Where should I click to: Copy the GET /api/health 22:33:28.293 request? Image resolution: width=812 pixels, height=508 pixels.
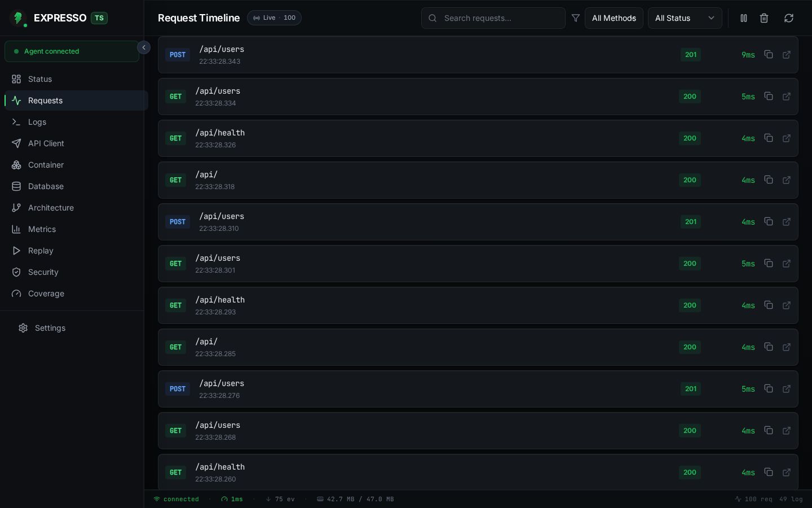[x=769, y=305]
